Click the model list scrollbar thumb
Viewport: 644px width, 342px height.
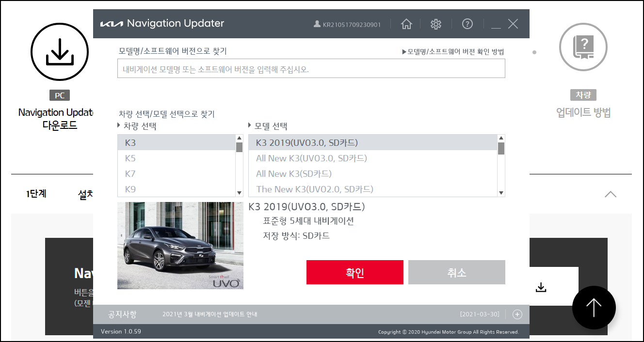point(501,148)
